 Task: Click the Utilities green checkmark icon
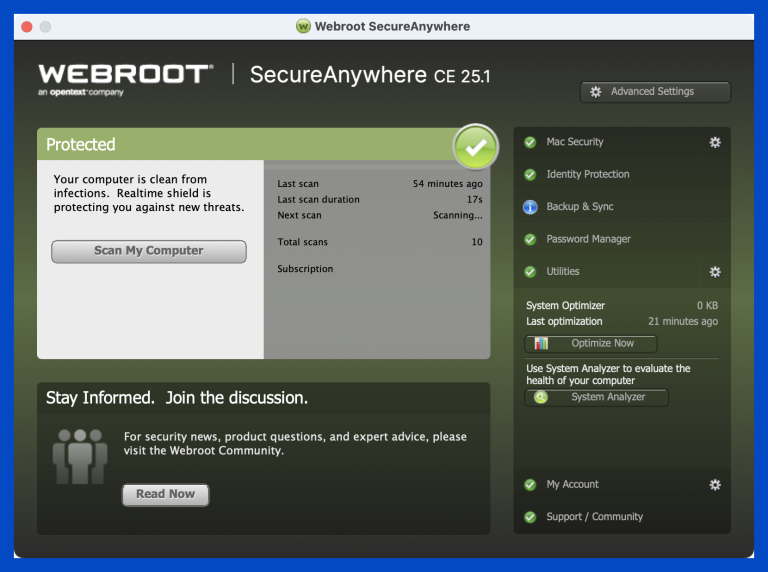pyautogui.click(x=530, y=272)
